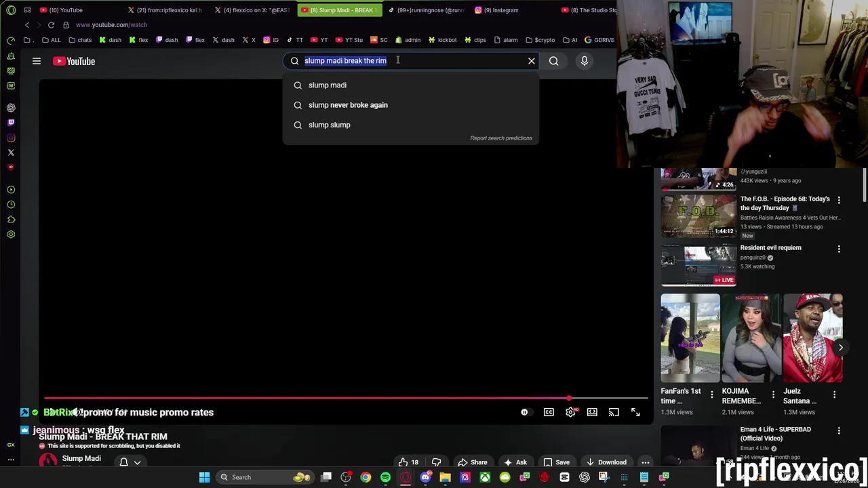Advance the Shorts shelf with next arrow
The width and height of the screenshot is (868, 488).
tap(840, 348)
